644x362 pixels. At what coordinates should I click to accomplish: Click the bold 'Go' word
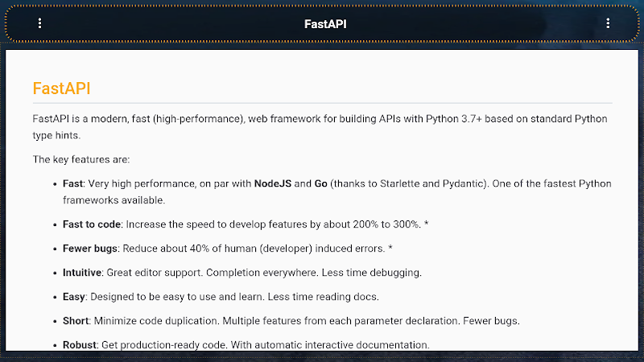point(320,184)
